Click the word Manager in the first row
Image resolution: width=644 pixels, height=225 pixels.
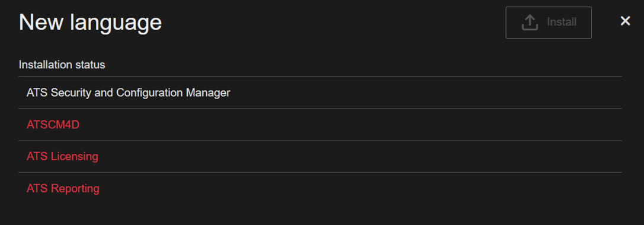(208, 93)
